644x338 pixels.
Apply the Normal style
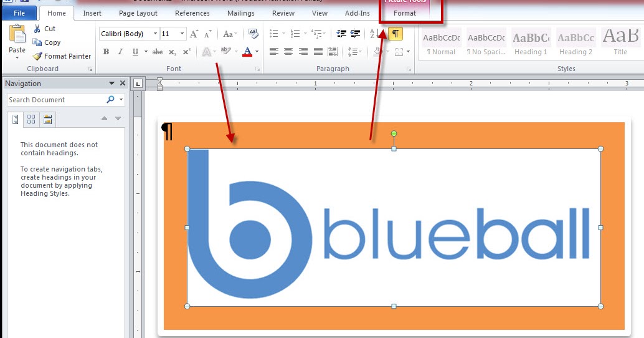(441, 43)
